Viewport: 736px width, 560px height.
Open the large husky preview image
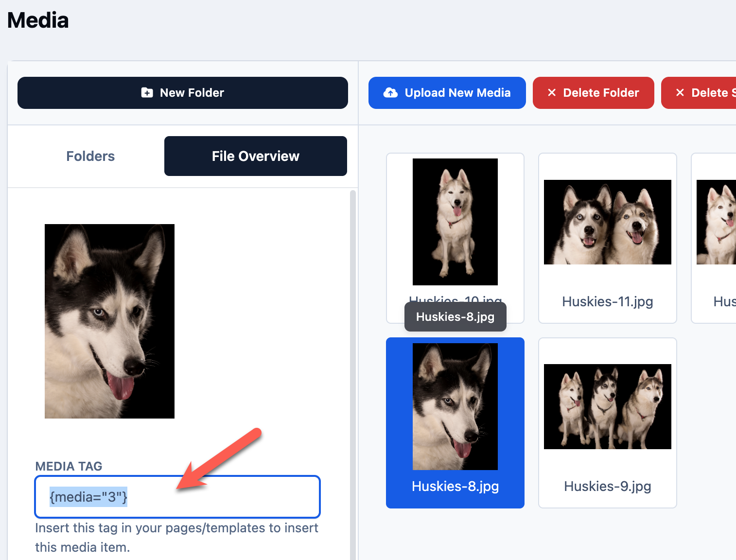(109, 321)
